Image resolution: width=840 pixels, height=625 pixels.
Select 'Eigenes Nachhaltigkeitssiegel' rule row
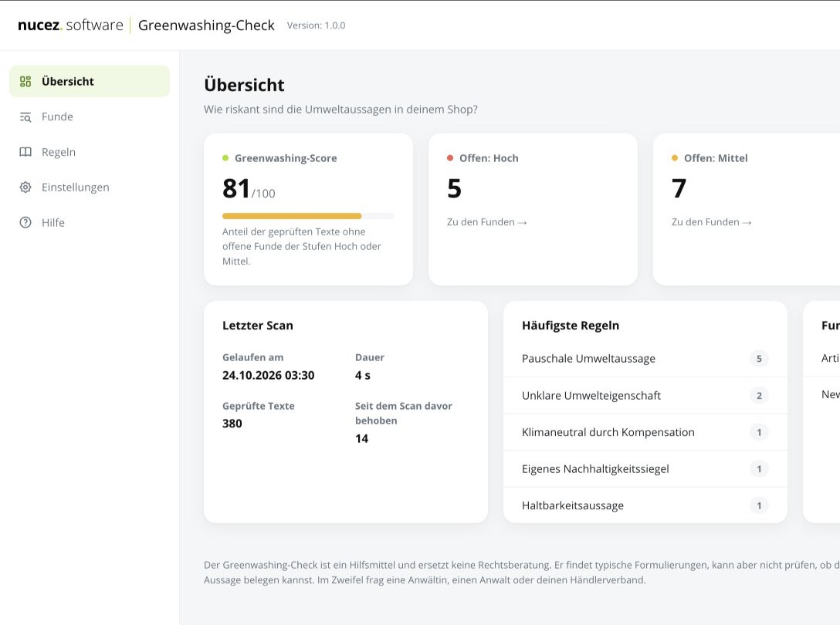[645, 469]
